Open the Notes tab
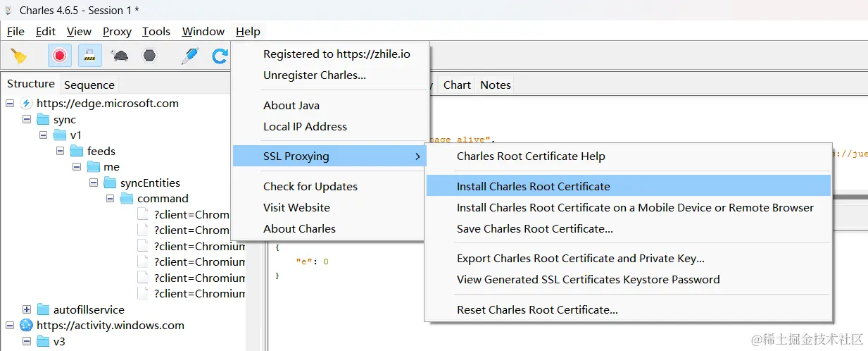 pyautogui.click(x=496, y=85)
